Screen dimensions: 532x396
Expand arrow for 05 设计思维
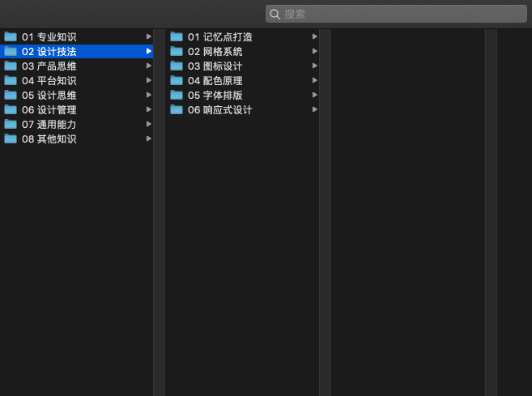[149, 95]
